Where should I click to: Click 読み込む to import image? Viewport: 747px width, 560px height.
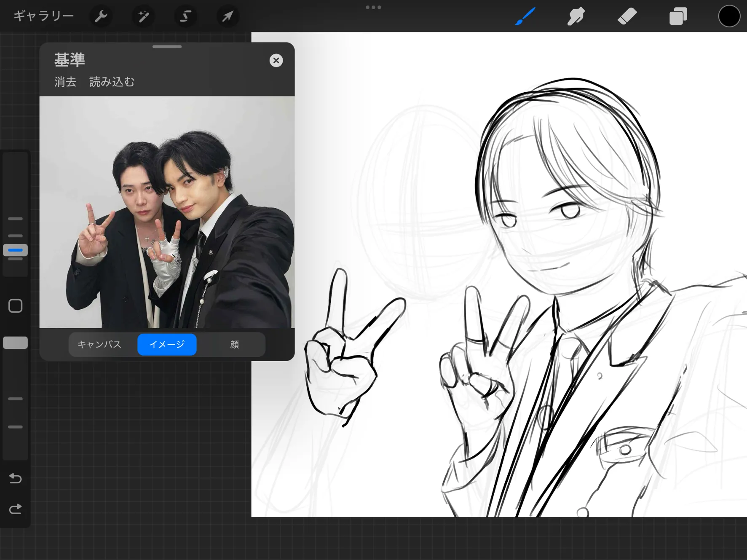pos(112,82)
